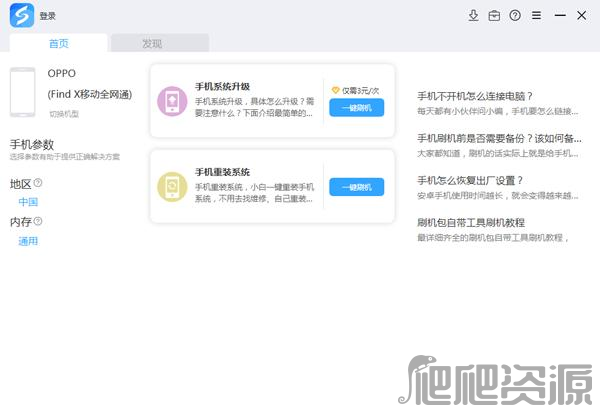Switch to the 发现 tab
Screen dimensions: 600x416
coord(160,43)
